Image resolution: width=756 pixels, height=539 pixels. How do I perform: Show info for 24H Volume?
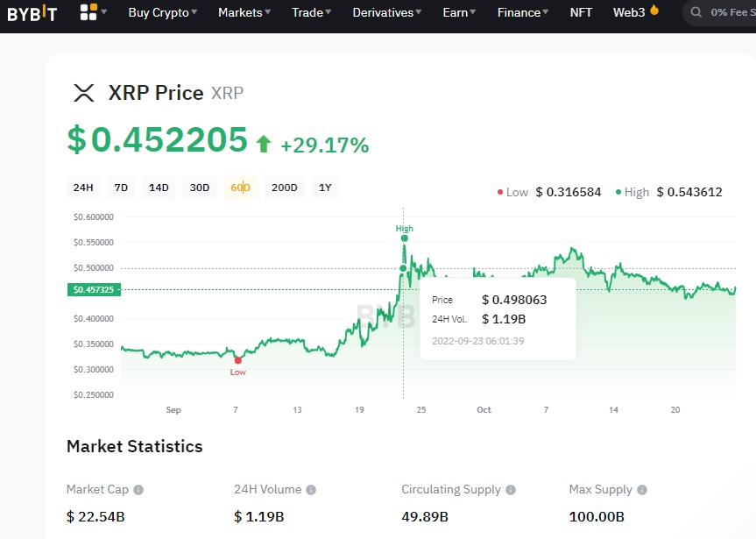(311, 490)
